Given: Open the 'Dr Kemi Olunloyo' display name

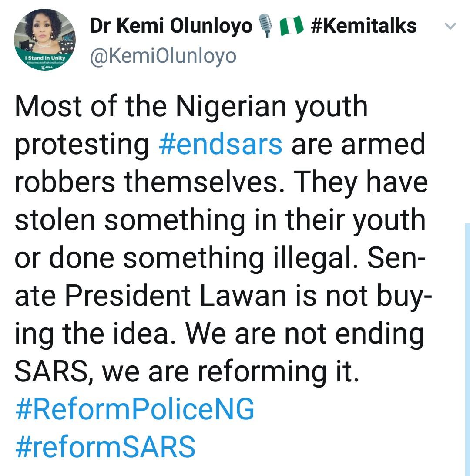Looking at the screenshot, I should [171, 26].
